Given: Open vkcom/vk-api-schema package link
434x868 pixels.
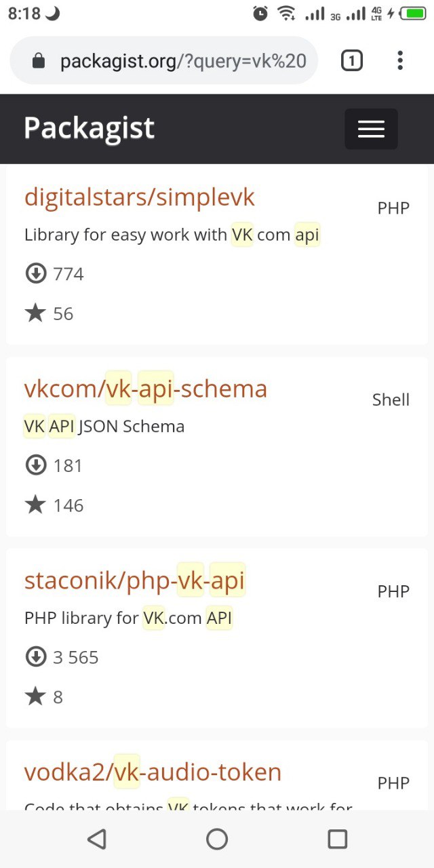Looking at the screenshot, I should point(146,389).
